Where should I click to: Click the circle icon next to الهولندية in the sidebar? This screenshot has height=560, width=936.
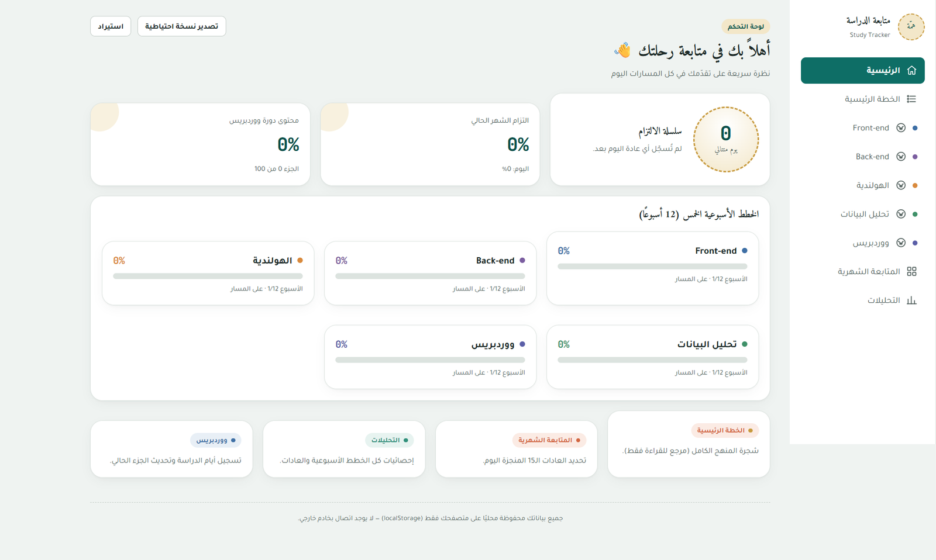[901, 185]
